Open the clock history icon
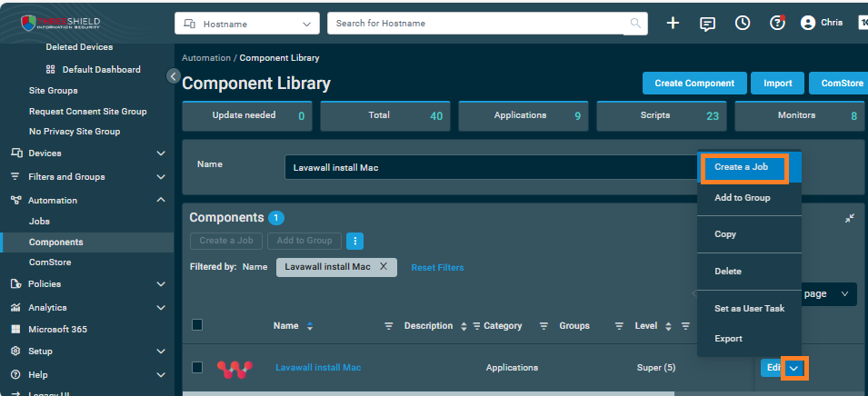This screenshot has width=868, height=396. pyautogui.click(x=743, y=23)
